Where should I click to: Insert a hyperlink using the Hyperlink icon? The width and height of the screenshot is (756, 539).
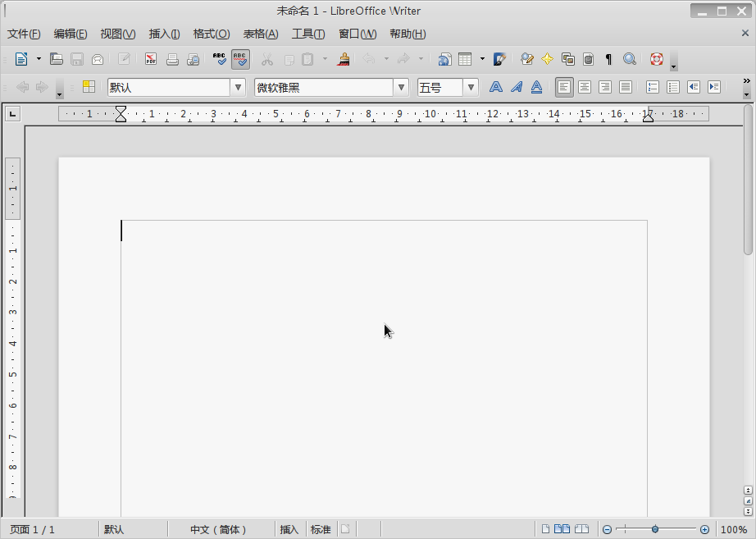click(x=444, y=59)
